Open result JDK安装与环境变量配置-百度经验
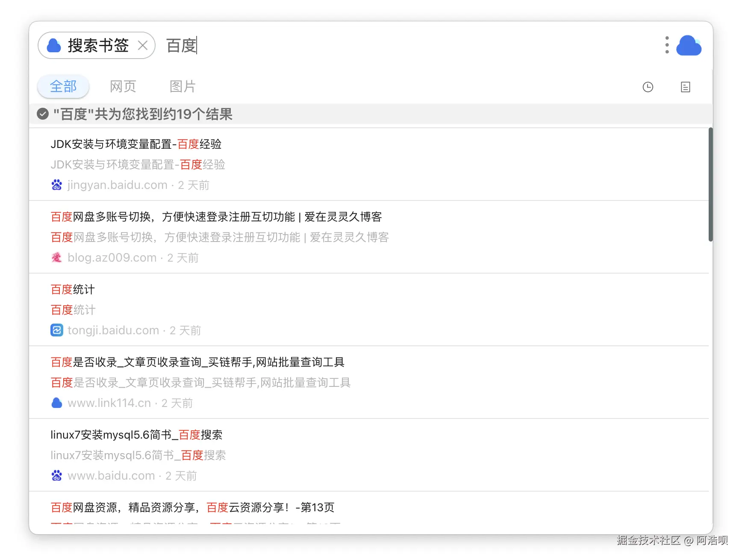This screenshot has height=560, width=742. (136, 144)
